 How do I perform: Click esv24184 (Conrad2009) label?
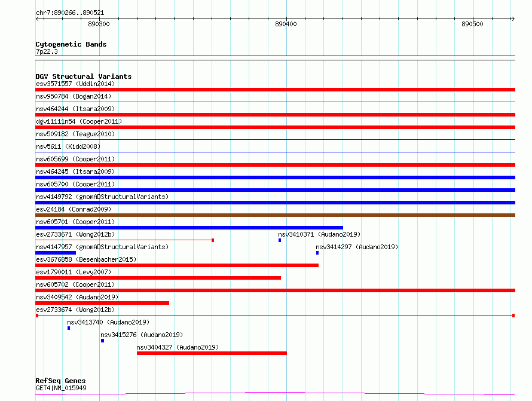(x=74, y=209)
